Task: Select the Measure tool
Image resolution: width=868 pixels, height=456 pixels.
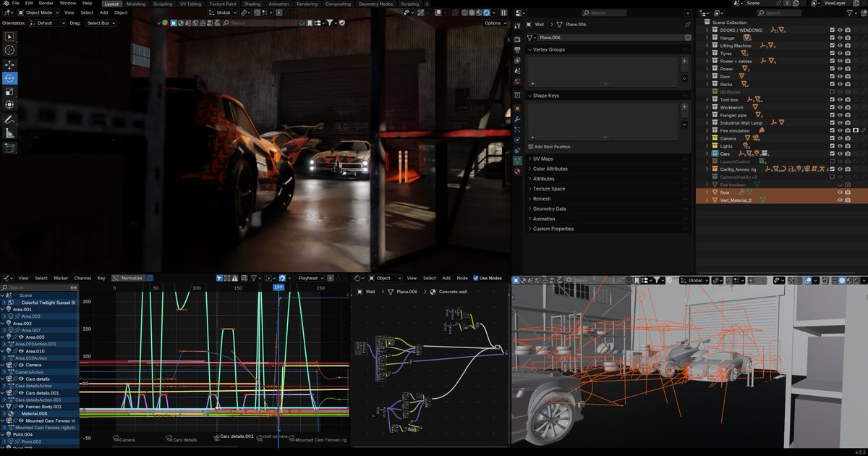Action: [x=9, y=133]
